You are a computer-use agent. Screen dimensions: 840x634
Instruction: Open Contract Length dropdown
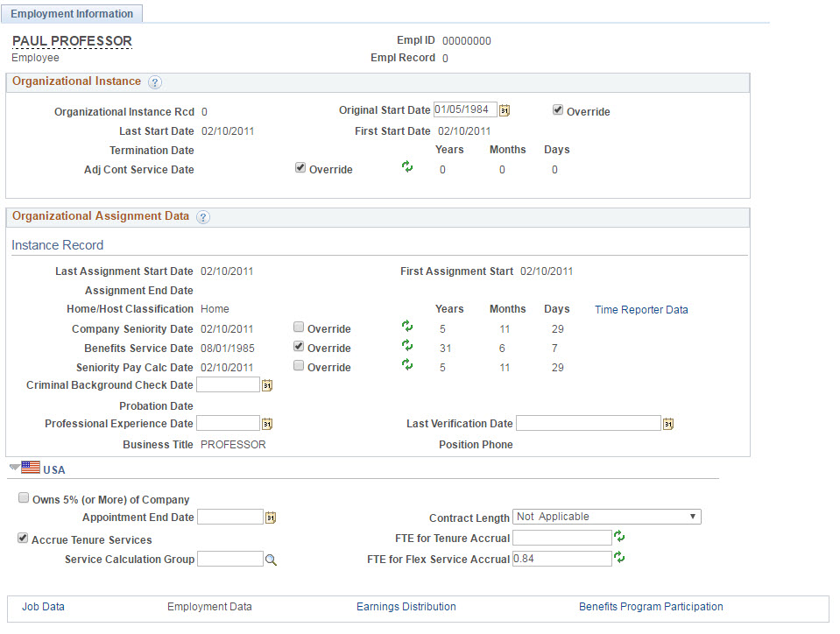[x=606, y=517]
